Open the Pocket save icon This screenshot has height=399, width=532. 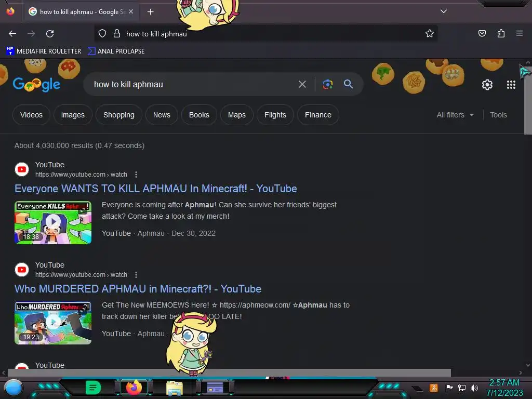click(x=482, y=33)
